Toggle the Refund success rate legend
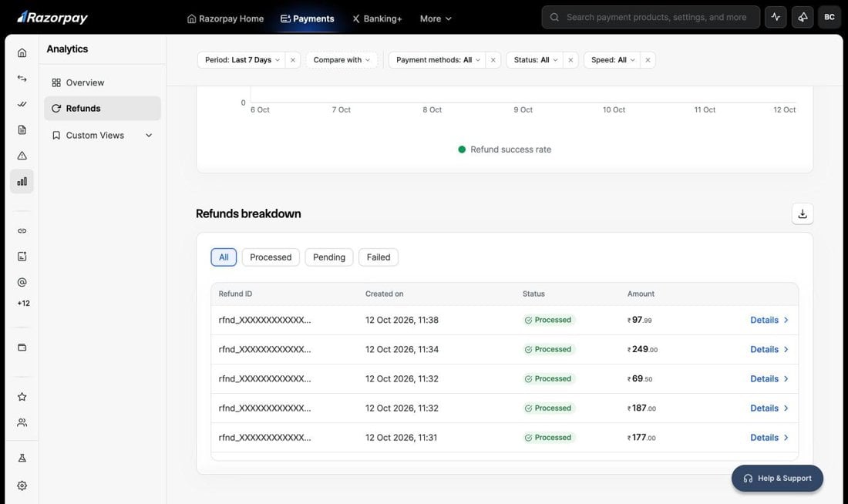The width and height of the screenshot is (848, 504). 505,150
